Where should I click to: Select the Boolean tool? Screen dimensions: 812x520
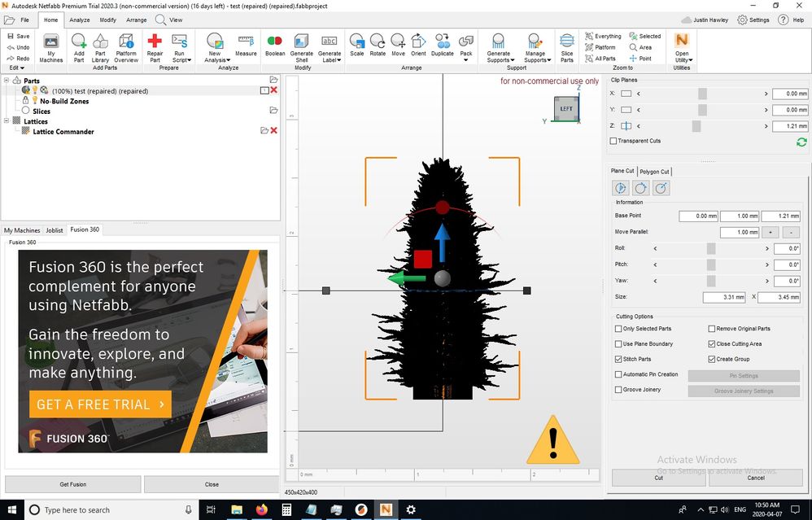click(x=275, y=46)
